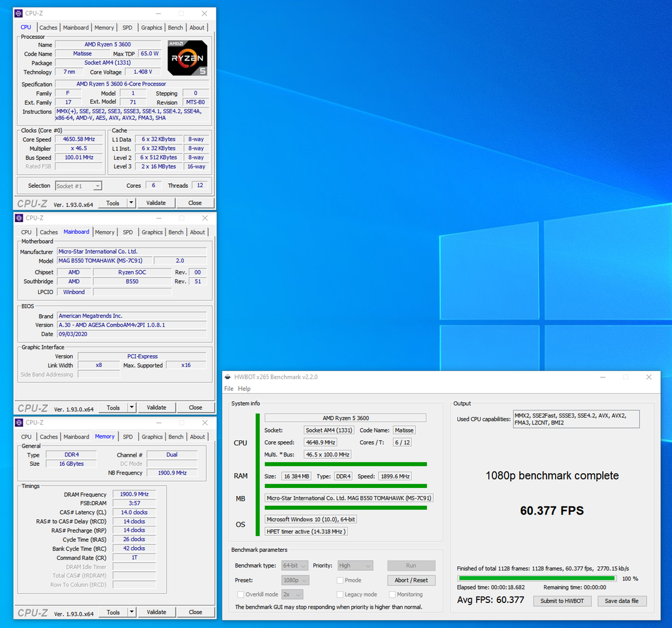Click the Abort / Reset button
Screen dimensions: 672x628
pos(411,580)
